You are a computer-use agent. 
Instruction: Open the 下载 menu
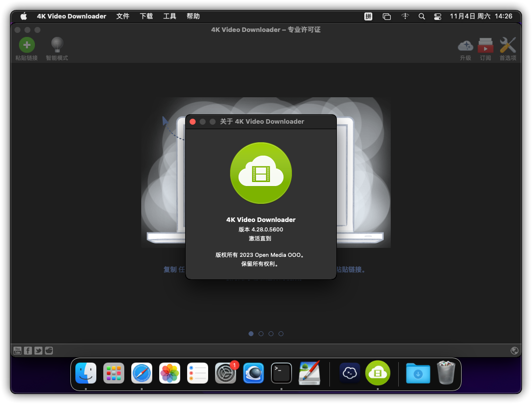click(146, 16)
